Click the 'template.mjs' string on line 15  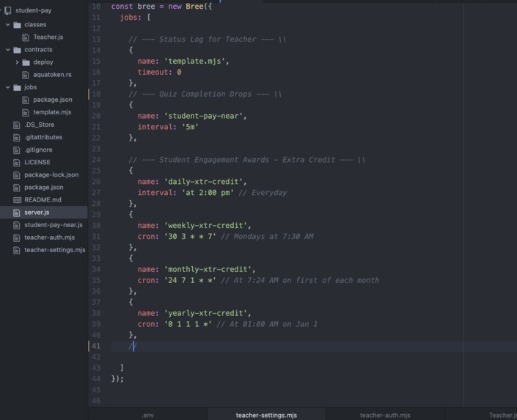coord(194,61)
